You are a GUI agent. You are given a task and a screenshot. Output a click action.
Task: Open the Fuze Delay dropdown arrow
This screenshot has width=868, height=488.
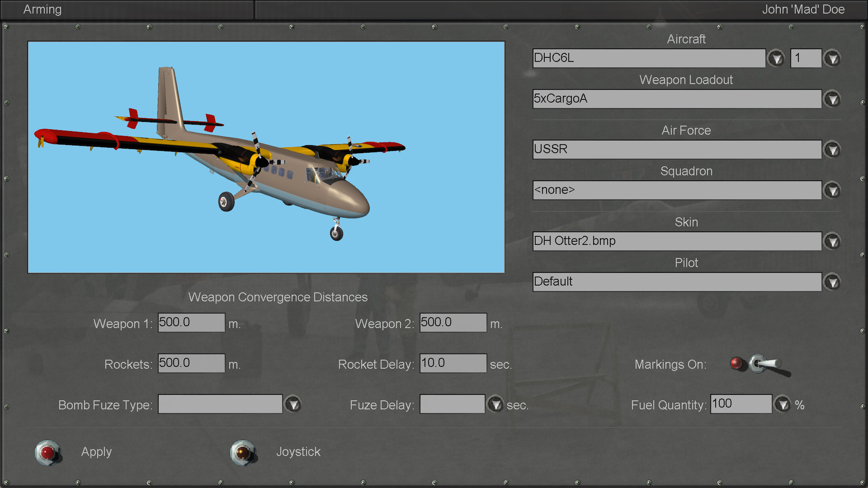pyautogui.click(x=495, y=404)
